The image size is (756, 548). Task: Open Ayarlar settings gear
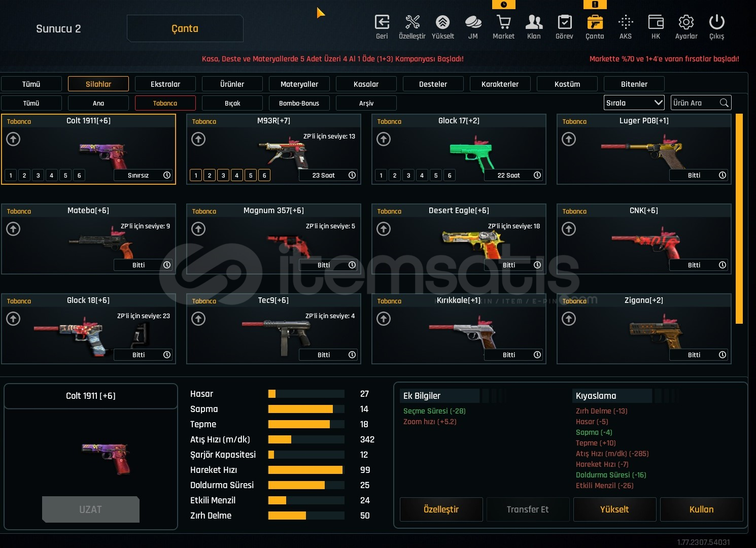pos(686,22)
